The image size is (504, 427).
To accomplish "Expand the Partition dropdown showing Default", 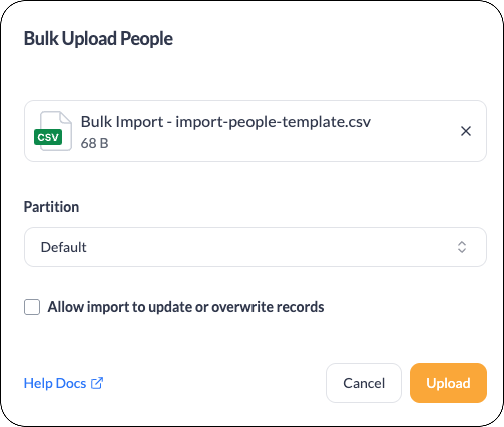I will point(255,247).
